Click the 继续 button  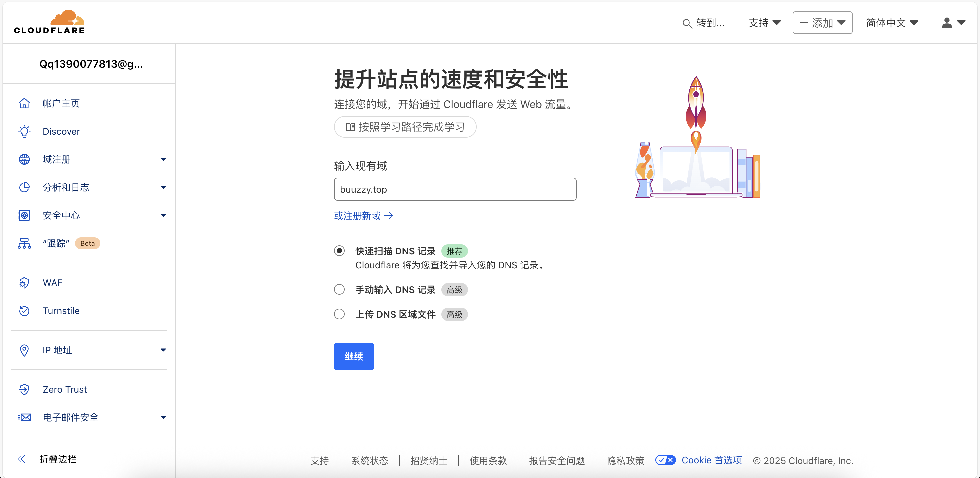click(x=354, y=356)
